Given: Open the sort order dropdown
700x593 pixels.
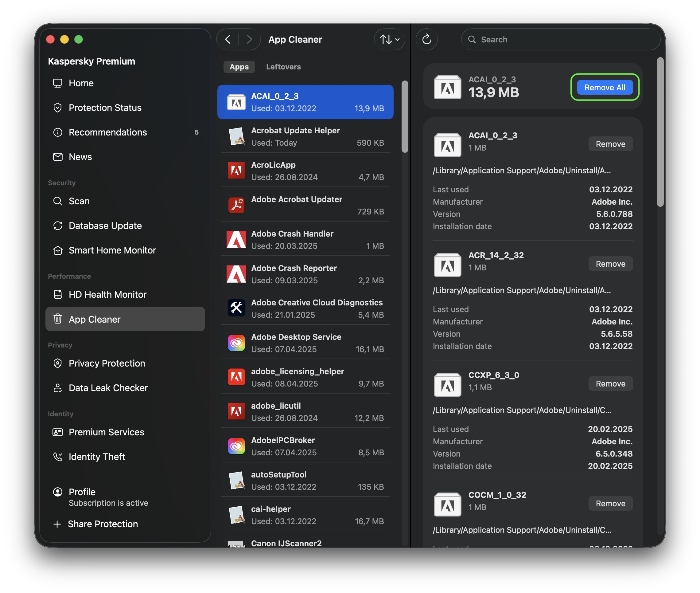Looking at the screenshot, I should (x=389, y=39).
